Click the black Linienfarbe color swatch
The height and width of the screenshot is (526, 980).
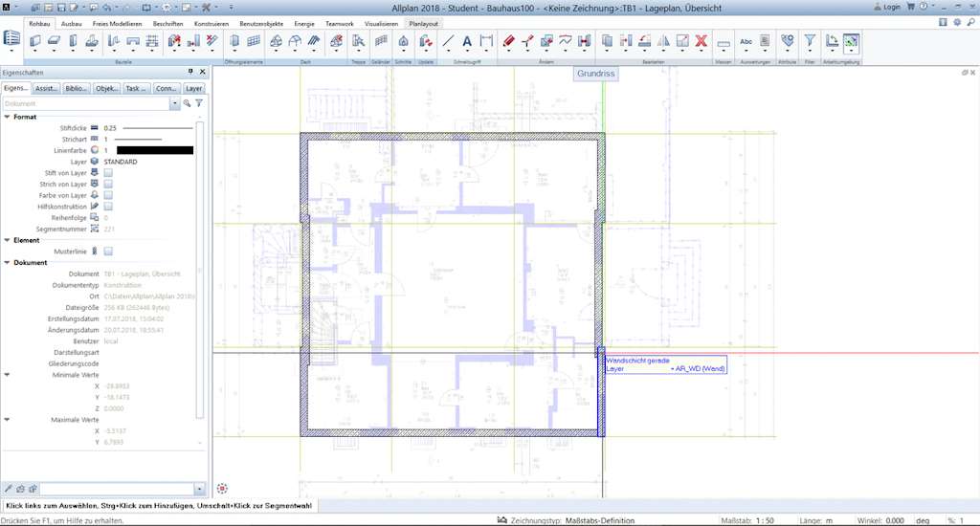154,150
